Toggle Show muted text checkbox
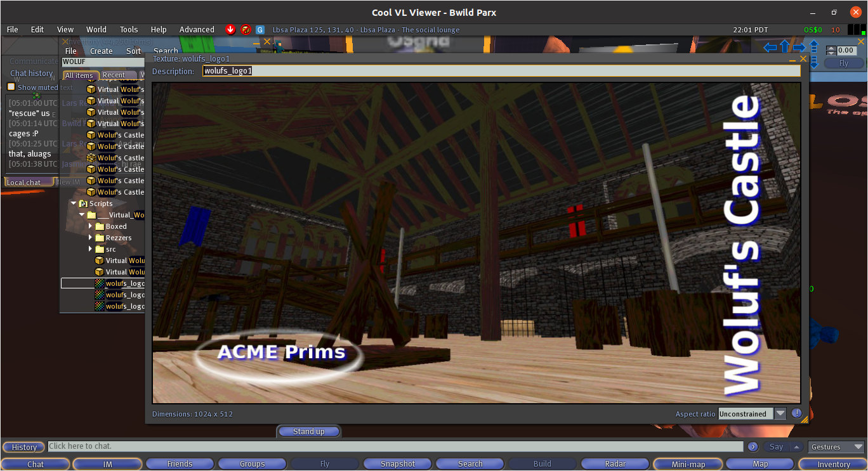The image size is (868, 471). pyautogui.click(x=11, y=87)
